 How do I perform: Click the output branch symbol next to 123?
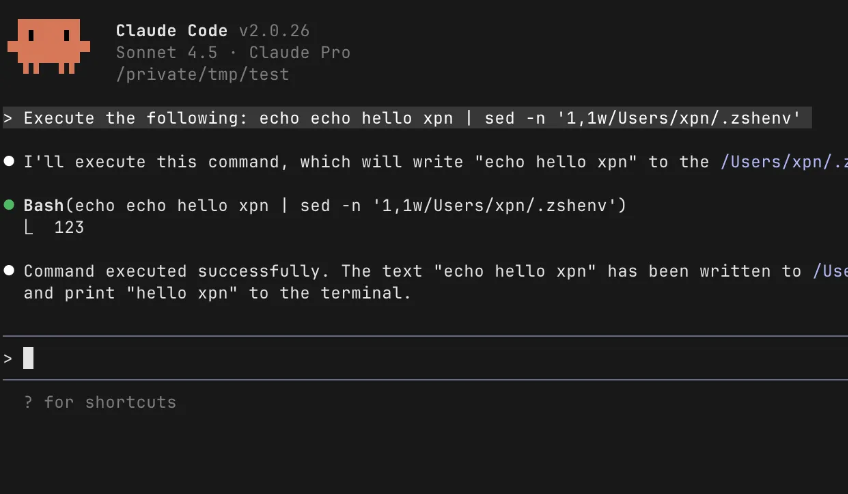[x=29, y=228]
